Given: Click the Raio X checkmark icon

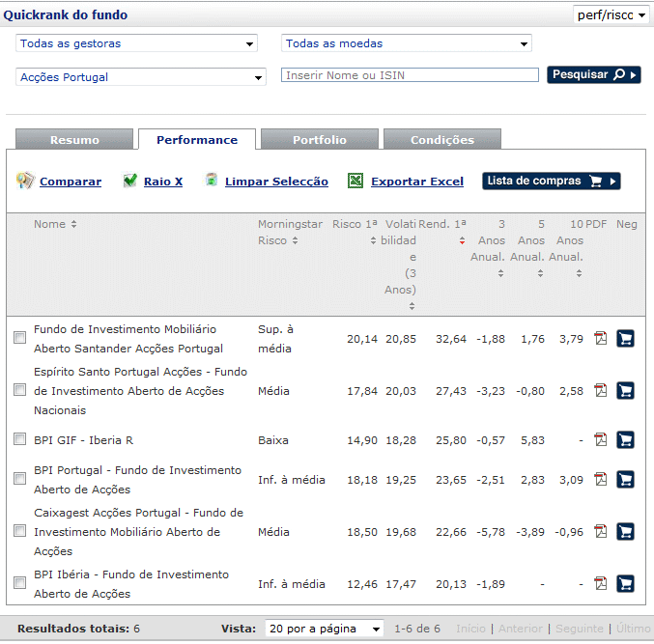Looking at the screenshot, I should pos(130,181).
